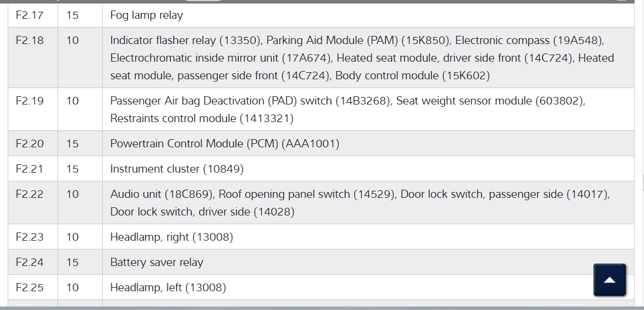Screen dimensions: 644x310
Task: Select the F2.18 fuse number cell
Action: pos(29,41)
